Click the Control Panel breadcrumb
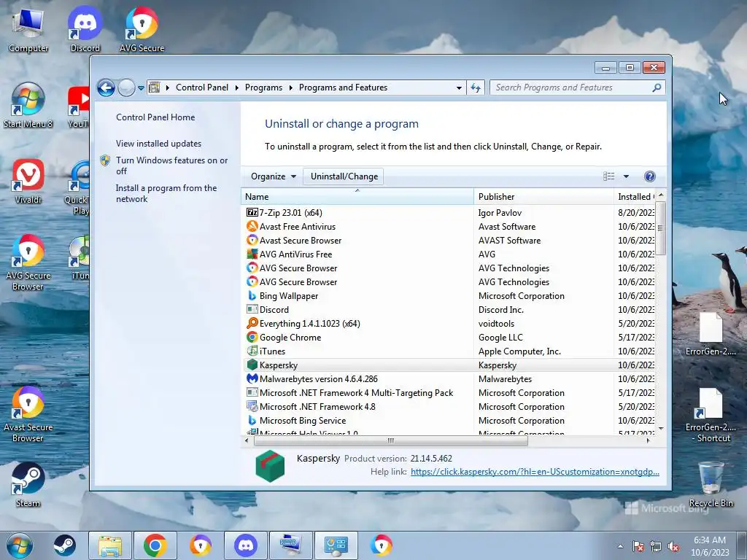The height and width of the screenshot is (560, 747). [202, 87]
